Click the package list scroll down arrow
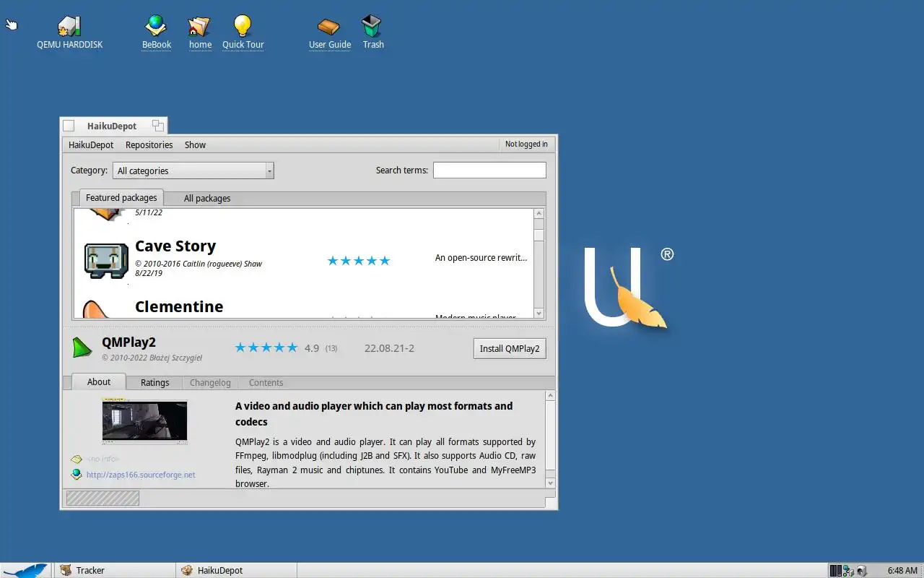The height and width of the screenshot is (578, 924). pyautogui.click(x=539, y=313)
